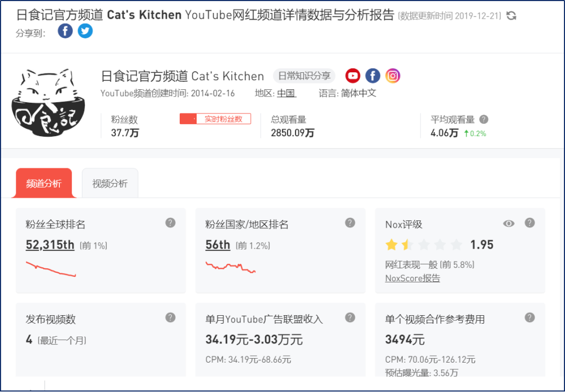Click the country rank trend sparkline
The image size is (565, 392).
(231, 267)
